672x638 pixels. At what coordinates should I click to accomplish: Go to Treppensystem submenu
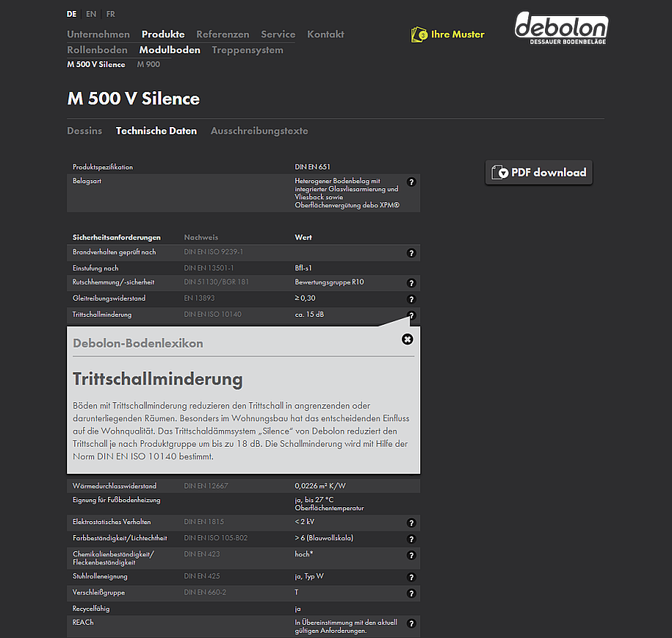tap(247, 50)
